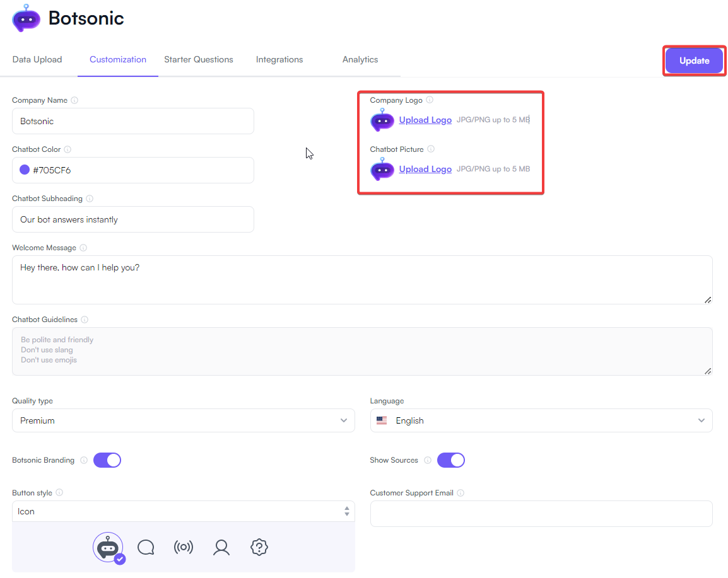Click Upload Logo link under Chatbot Picture
This screenshot has height=578, width=728.
[425, 170]
